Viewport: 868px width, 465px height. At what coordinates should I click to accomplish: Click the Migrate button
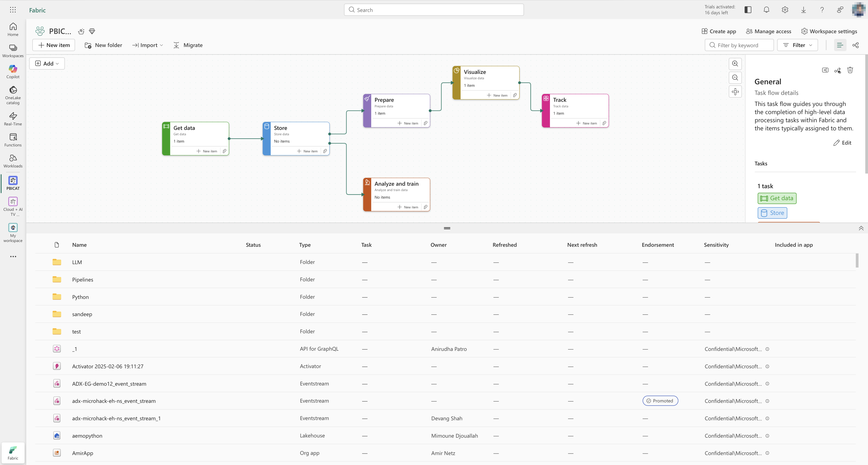tap(188, 45)
